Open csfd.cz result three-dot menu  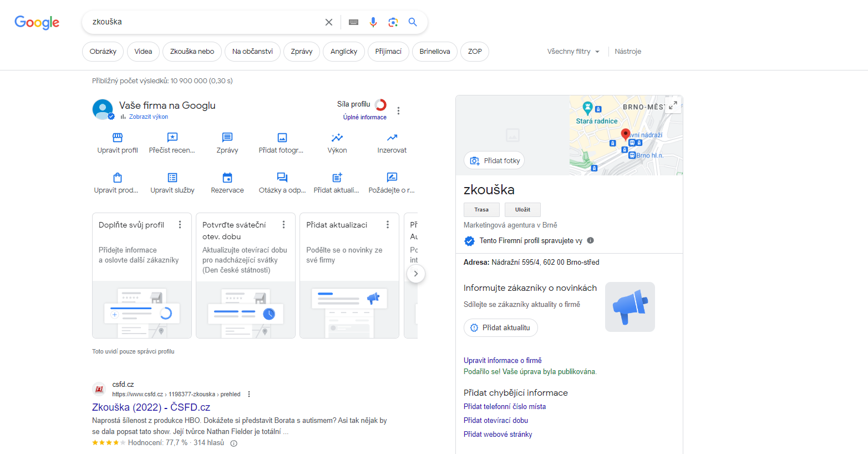click(249, 394)
